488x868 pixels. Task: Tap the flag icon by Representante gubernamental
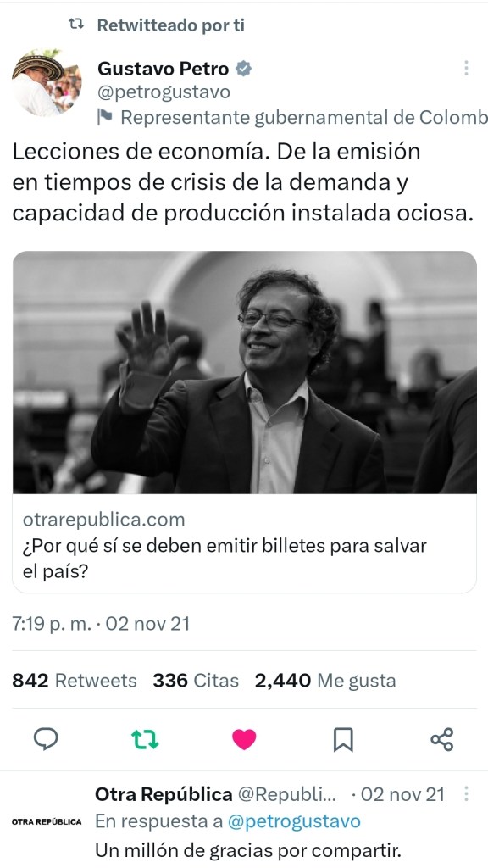pos(104,117)
